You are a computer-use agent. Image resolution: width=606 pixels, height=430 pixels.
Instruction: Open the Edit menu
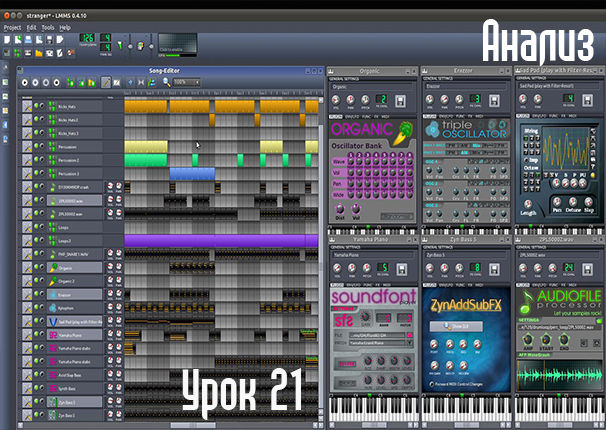point(31,27)
